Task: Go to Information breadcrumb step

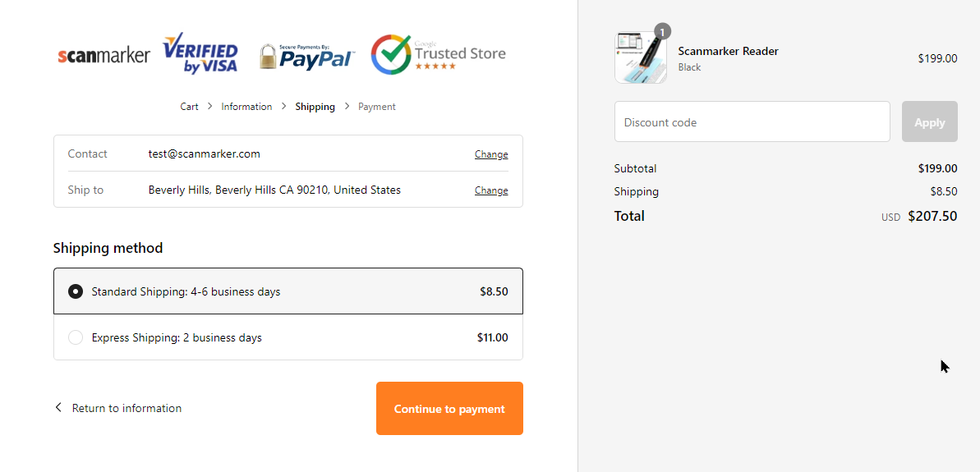Action: (x=246, y=107)
